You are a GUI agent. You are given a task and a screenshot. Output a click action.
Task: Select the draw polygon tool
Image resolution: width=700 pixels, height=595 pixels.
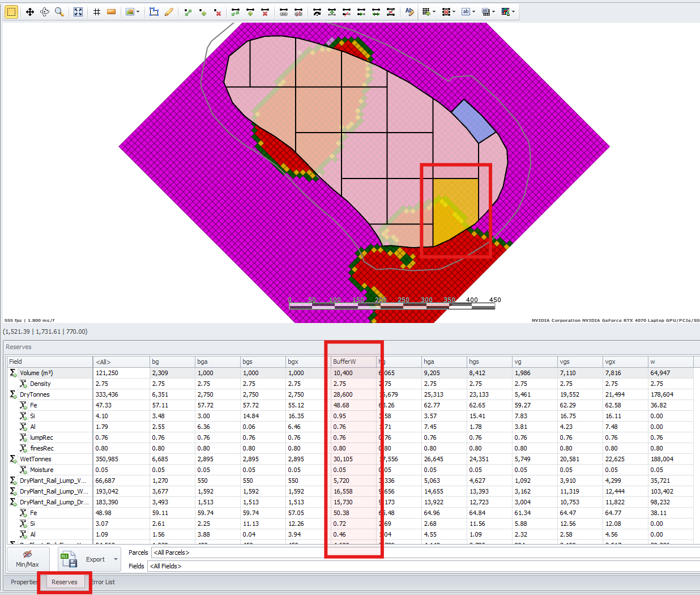point(154,12)
